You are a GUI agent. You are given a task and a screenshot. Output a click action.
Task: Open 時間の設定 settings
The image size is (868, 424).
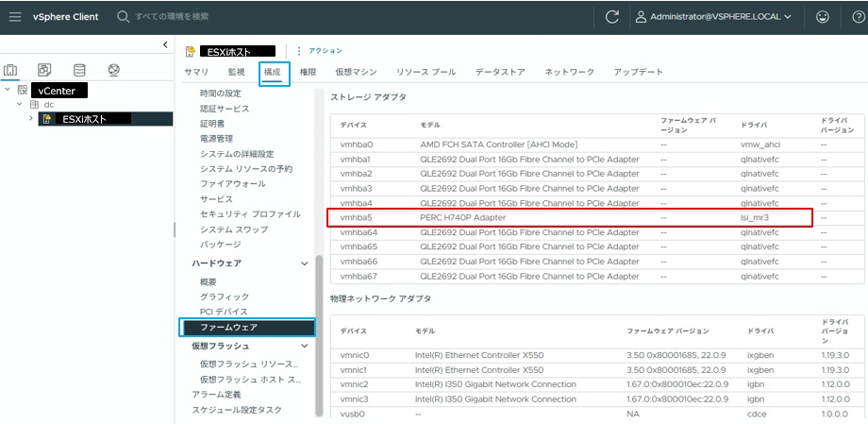221,93
